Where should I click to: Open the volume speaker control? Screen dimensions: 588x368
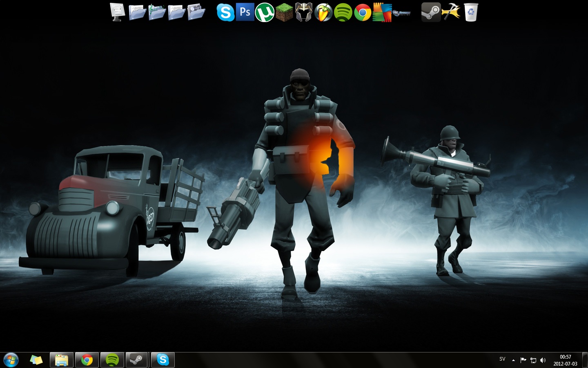click(543, 360)
